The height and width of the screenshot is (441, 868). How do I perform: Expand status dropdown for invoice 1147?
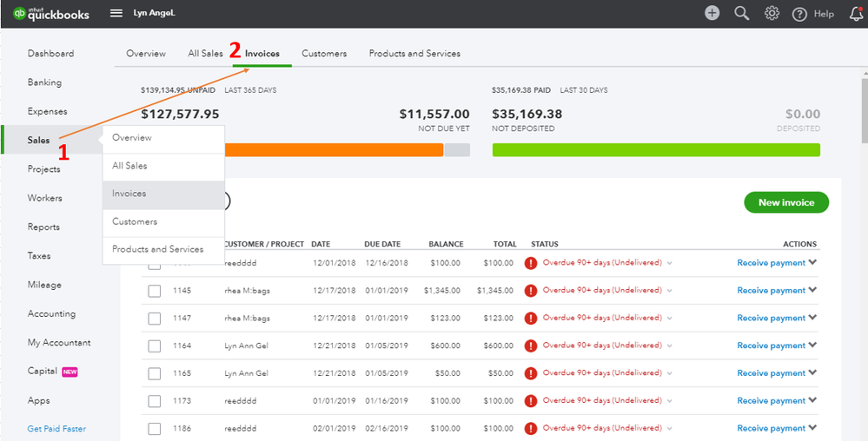(670, 319)
